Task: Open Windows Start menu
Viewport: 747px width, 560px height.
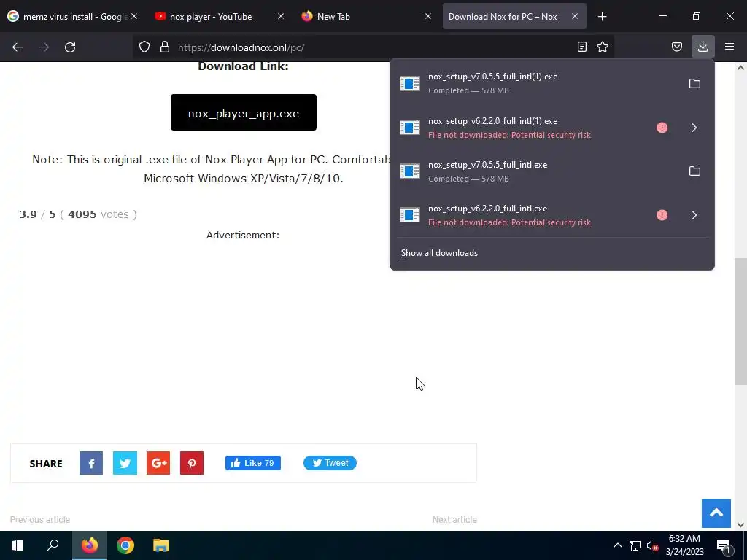Action: (18, 545)
